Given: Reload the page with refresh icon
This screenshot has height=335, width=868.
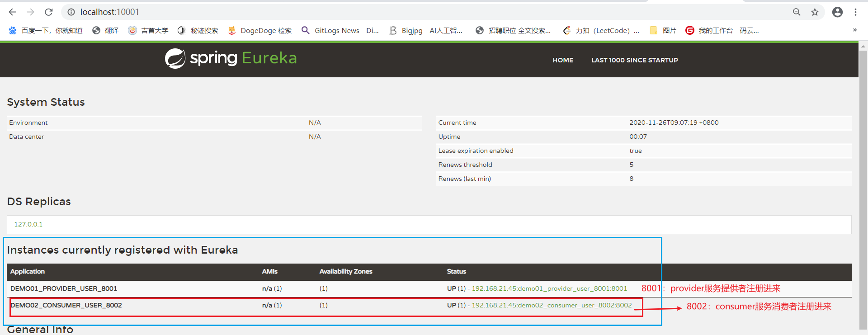Looking at the screenshot, I should (49, 12).
